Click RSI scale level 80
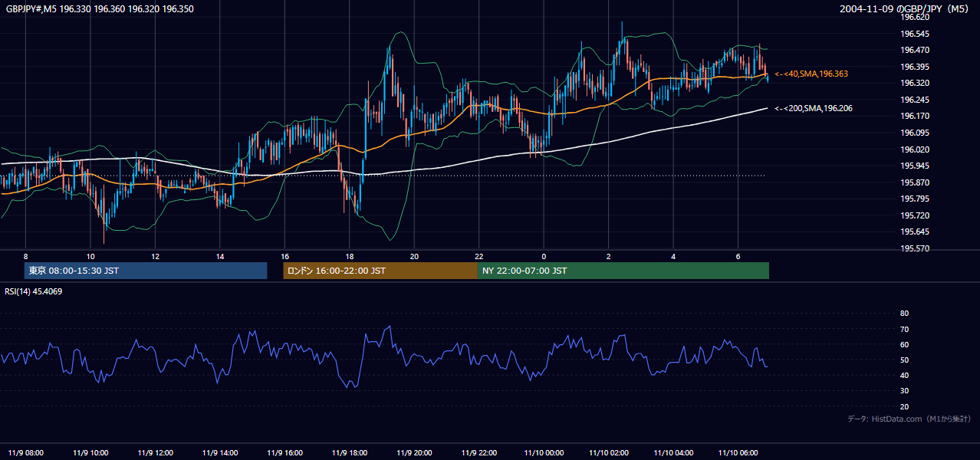Screen dimensions: 980x460 point(904,314)
